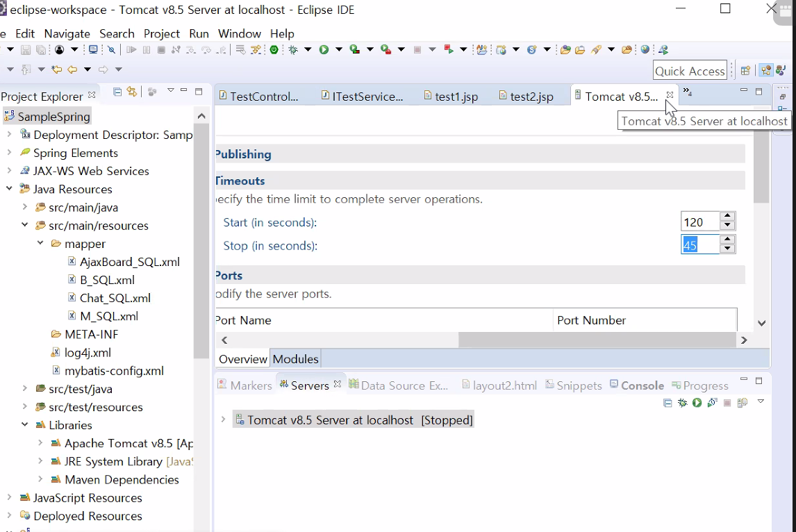
Task: Open the Window menu
Action: [x=239, y=33]
